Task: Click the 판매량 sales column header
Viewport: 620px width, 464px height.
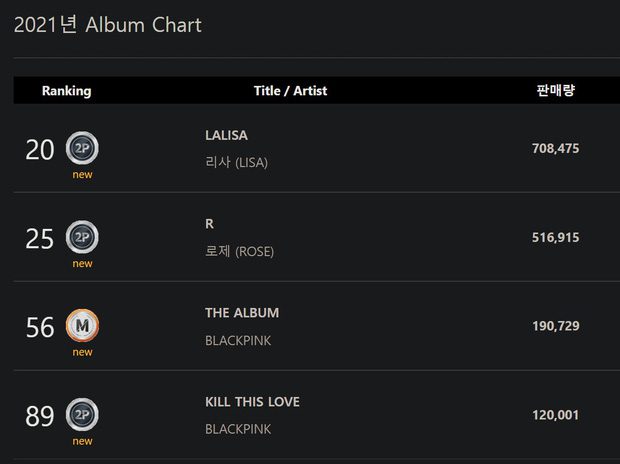Action: (556, 90)
